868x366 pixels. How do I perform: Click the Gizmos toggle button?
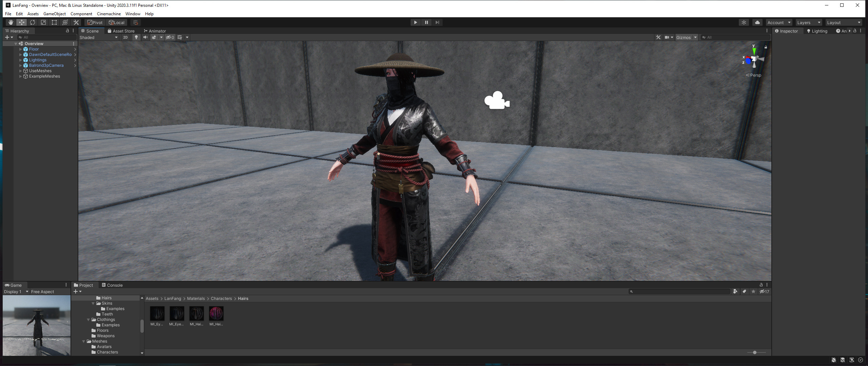[x=683, y=37]
